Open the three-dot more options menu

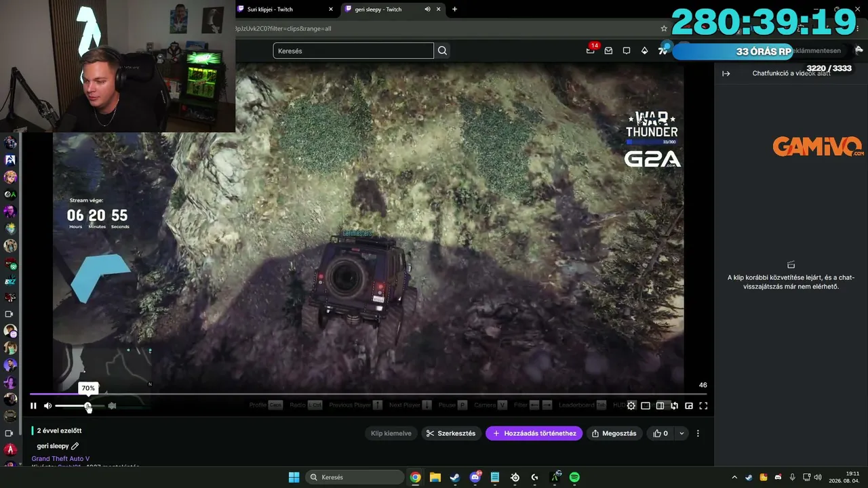(698, 433)
